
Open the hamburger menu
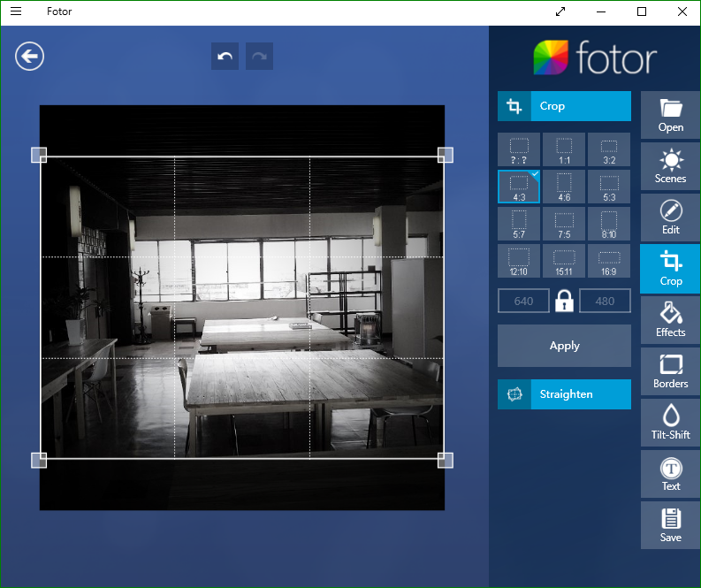16,11
